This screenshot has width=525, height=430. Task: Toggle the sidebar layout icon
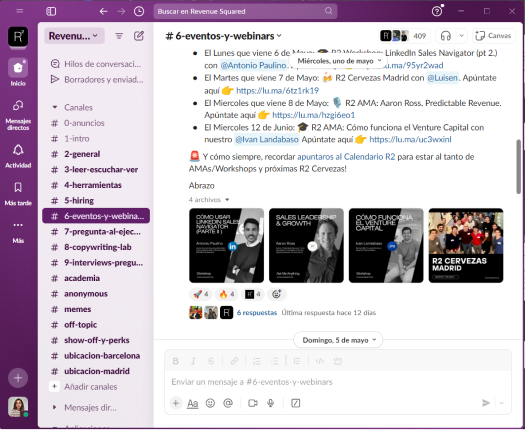pos(51,11)
